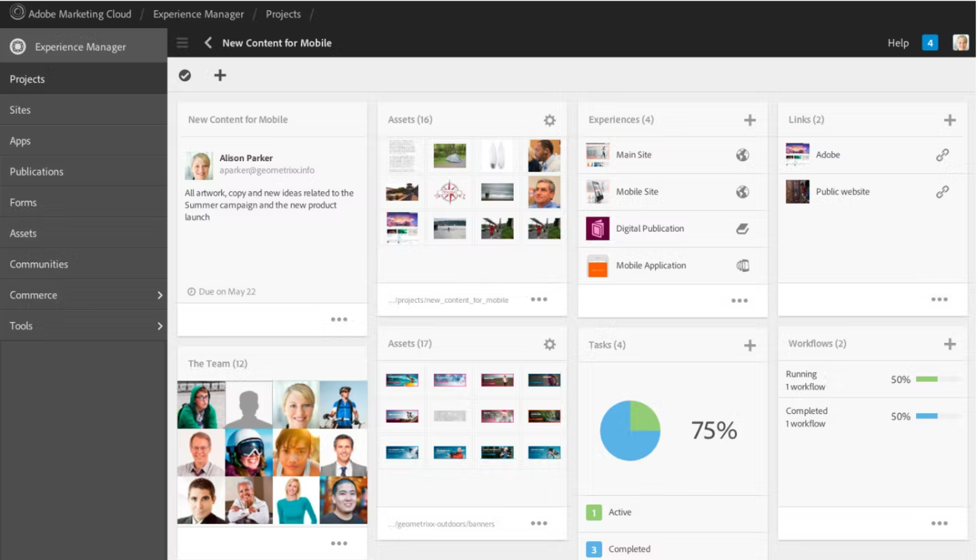Expand the Tools submenu

(159, 326)
